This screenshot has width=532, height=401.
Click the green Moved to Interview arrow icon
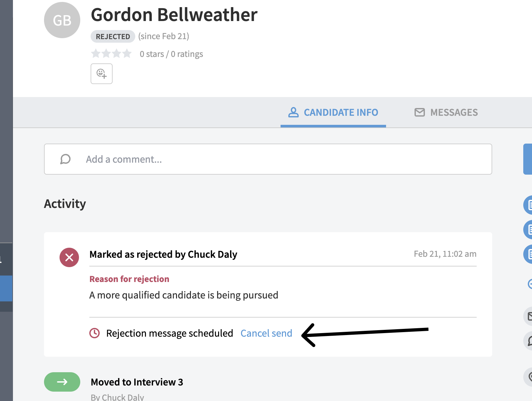(x=62, y=382)
